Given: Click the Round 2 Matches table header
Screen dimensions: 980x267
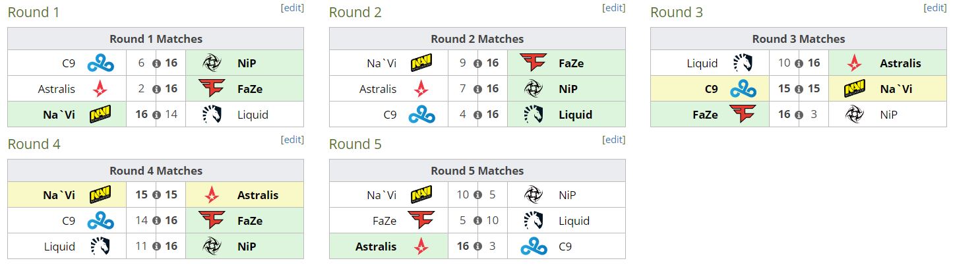Looking at the screenshot, I should click(477, 39).
